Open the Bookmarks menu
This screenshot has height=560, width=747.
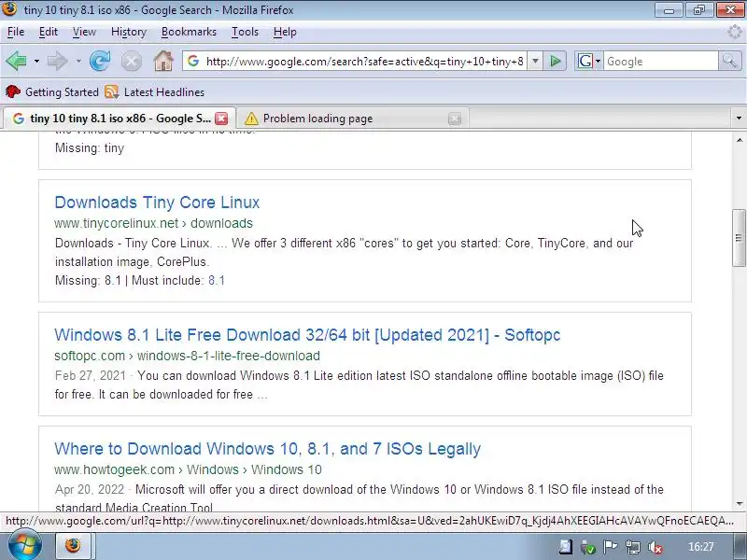pos(189,32)
